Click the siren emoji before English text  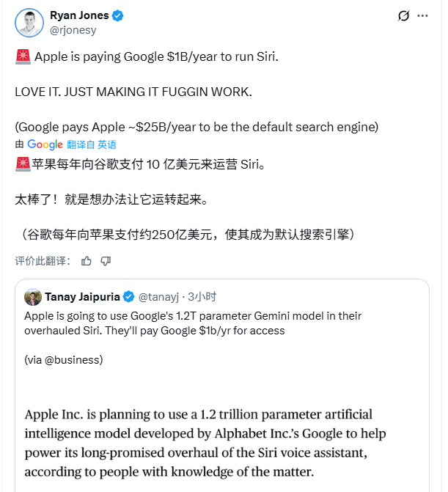22,57
